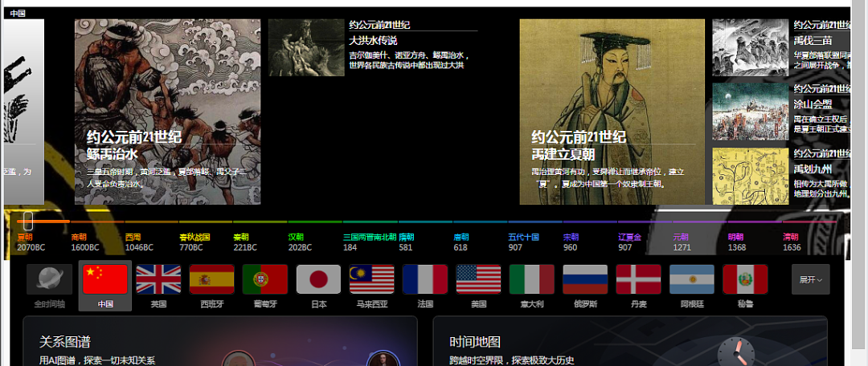Image resolution: width=868 pixels, height=366 pixels.
Task: Jump to 元朝 1271 on timeline
Action: click(682, 242)
